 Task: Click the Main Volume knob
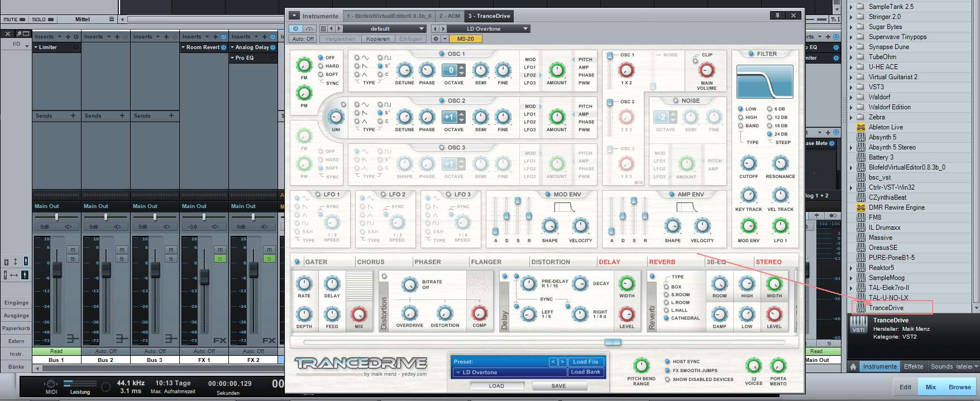[706, 70]
